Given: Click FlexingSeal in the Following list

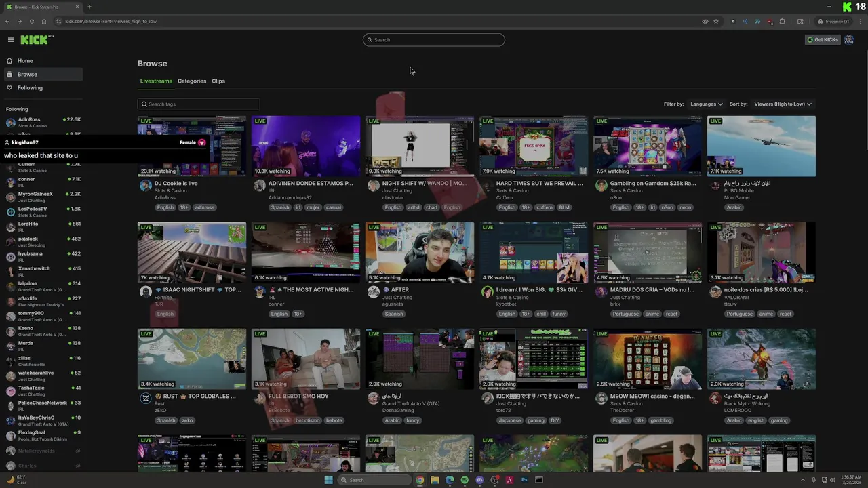Looking at the screenshot, I should click(43, 436).
